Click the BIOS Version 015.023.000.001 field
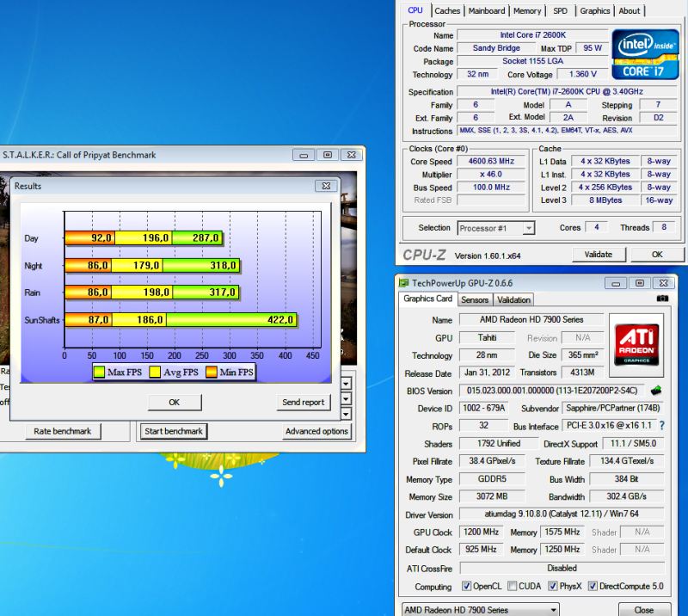688x616 pixels. coord(552,391)
